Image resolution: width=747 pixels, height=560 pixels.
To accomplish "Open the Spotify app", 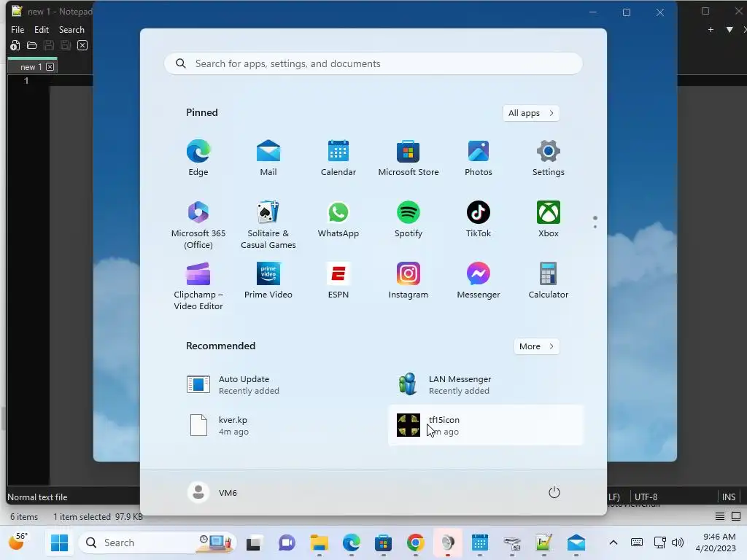I will 409,219.
